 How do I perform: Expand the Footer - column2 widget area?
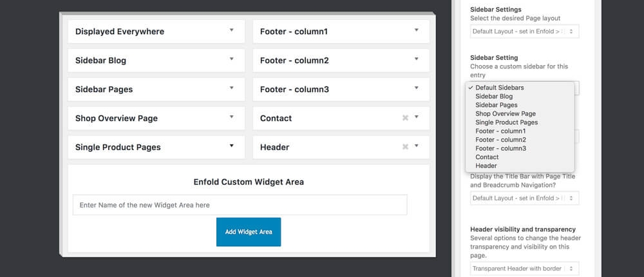(x=417, y=59)
